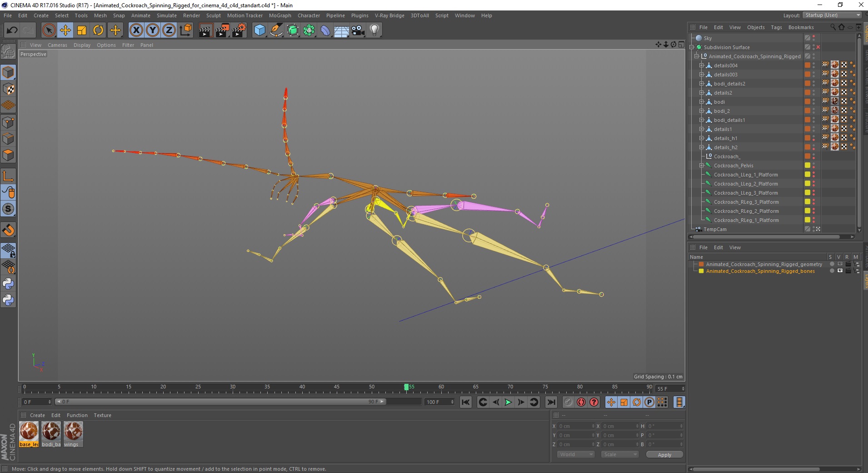Click the Apply button
This screenshot has height=473, width=868.
664,455
